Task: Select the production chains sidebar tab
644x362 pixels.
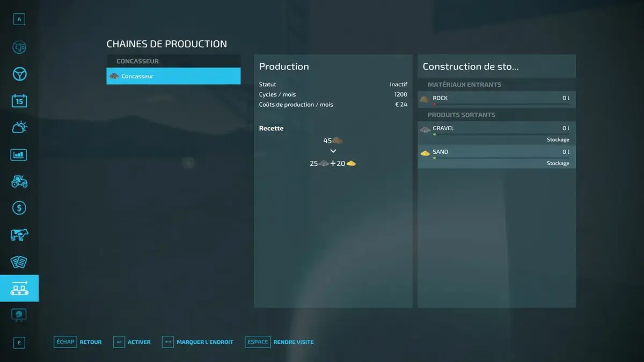Action: tap(19, 289)
